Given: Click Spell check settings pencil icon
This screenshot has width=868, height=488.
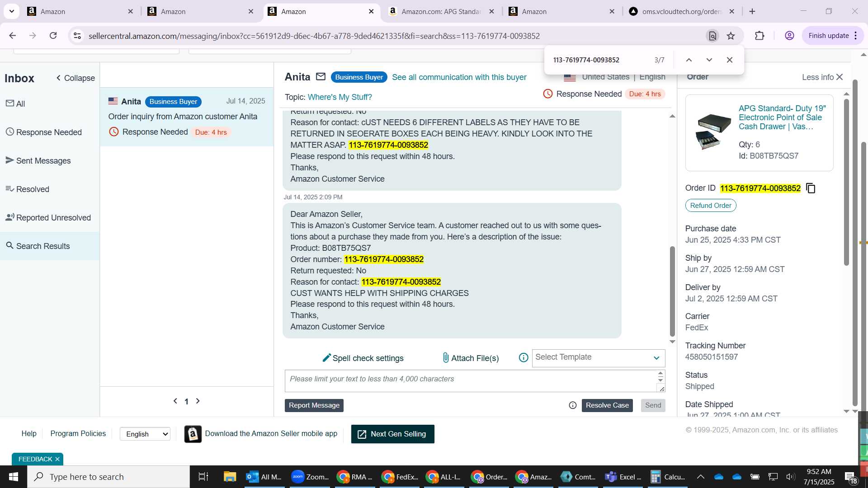Looking at the screenshot, I should 326,358.
